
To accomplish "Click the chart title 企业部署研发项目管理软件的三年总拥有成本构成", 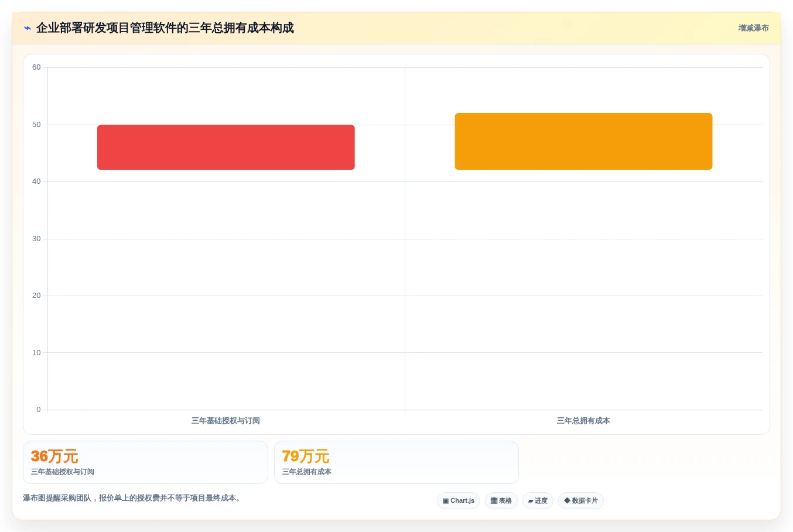I will coord(165,28).
